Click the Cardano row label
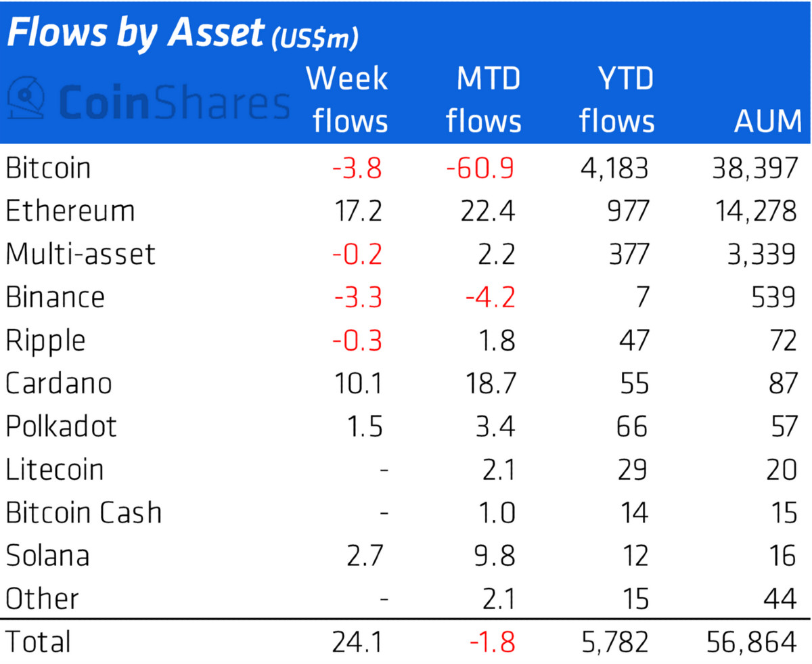The image size is (812, 664). pos(59,384)
